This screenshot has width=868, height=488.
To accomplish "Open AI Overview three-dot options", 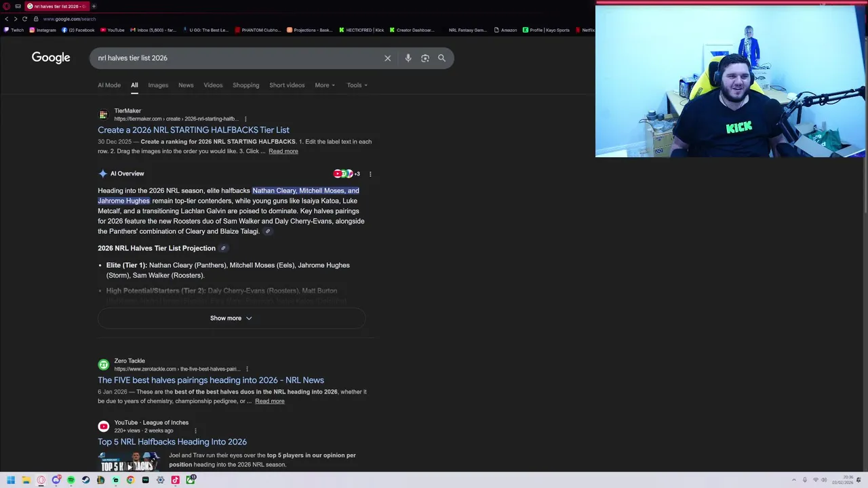I will 370,174.
